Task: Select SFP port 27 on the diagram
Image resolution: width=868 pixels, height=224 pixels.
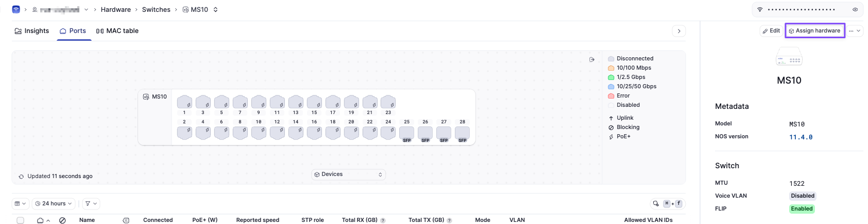Action: pos(444,134)
